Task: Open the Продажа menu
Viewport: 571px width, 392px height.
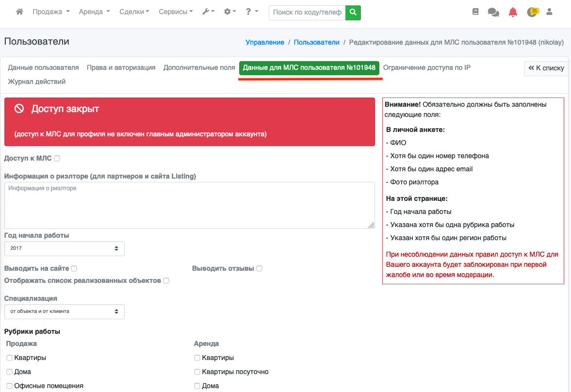Action: click(x=51, y=12)
